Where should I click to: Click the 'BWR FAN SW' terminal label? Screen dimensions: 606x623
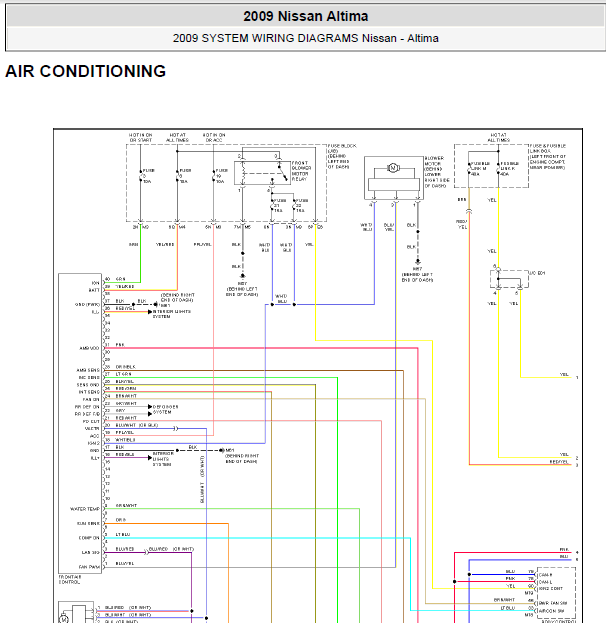(553, 603)
